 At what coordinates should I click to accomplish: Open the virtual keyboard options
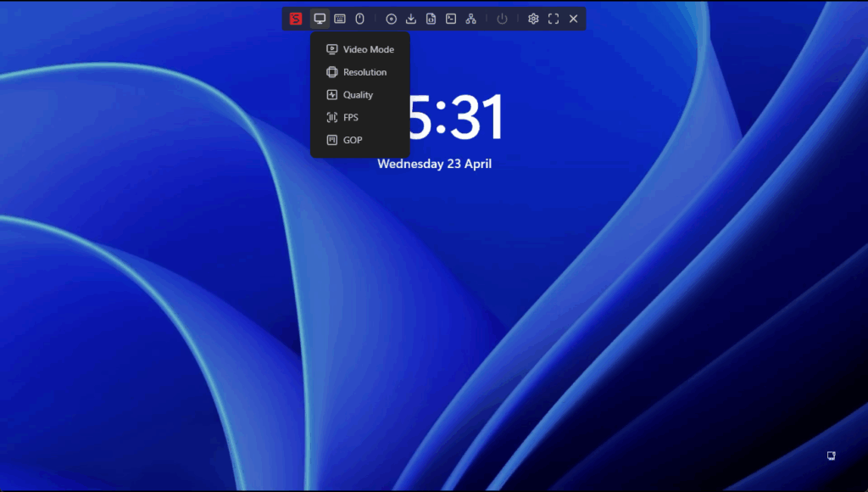point(340,19)
